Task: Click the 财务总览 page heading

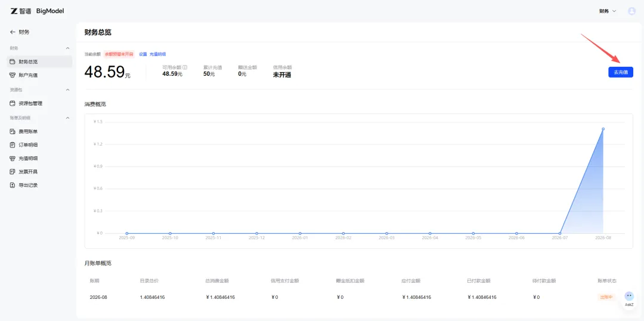Action: (98, 32)
